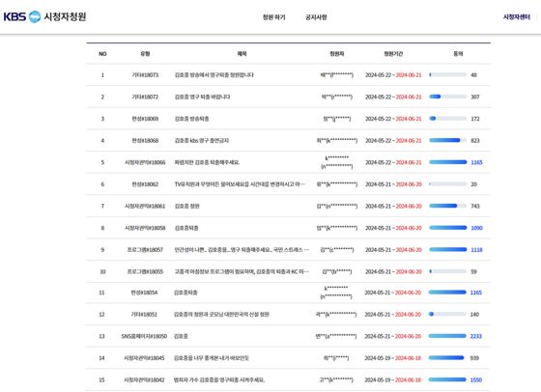Click the 청원자 column header

pos(337,54)
